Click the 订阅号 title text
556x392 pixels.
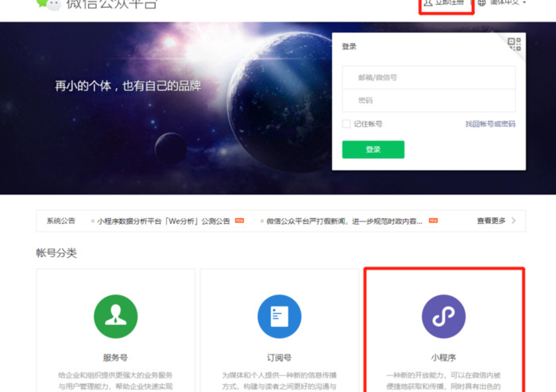point(279,358)
